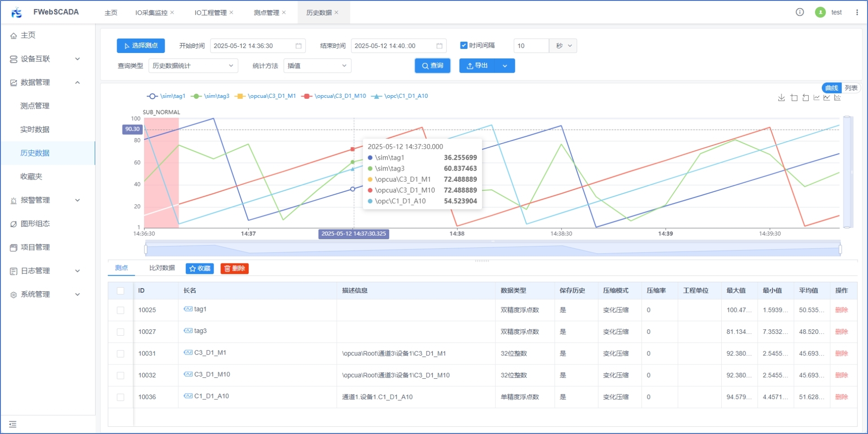The image size is (868, 434).
Task: Open the 统计方法 dropdown showing 插值
Action: (317, 66)
